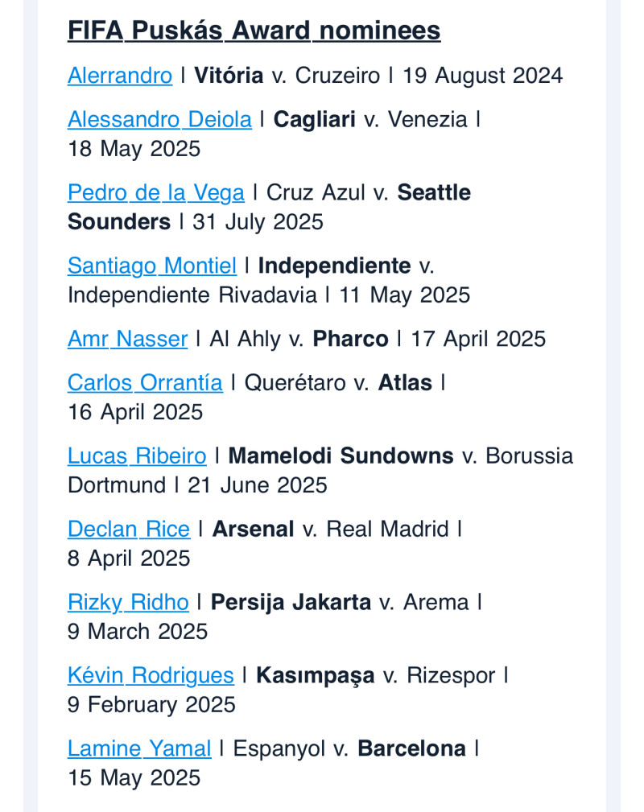Click the 19 August 2024 date
The width and height of the screenshot is (644, 812).
click(x=482, y=76)
